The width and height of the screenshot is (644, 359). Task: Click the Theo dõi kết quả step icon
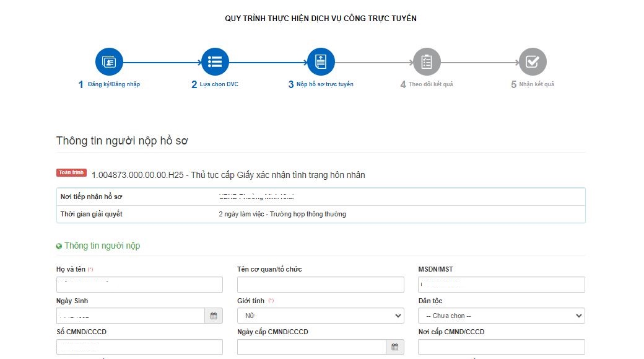[x=426, y=61]
